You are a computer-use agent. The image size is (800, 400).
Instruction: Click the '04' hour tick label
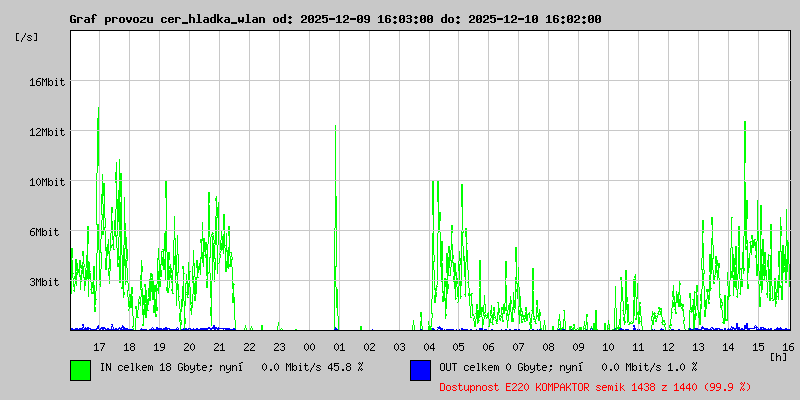click(x=429, y=347)
